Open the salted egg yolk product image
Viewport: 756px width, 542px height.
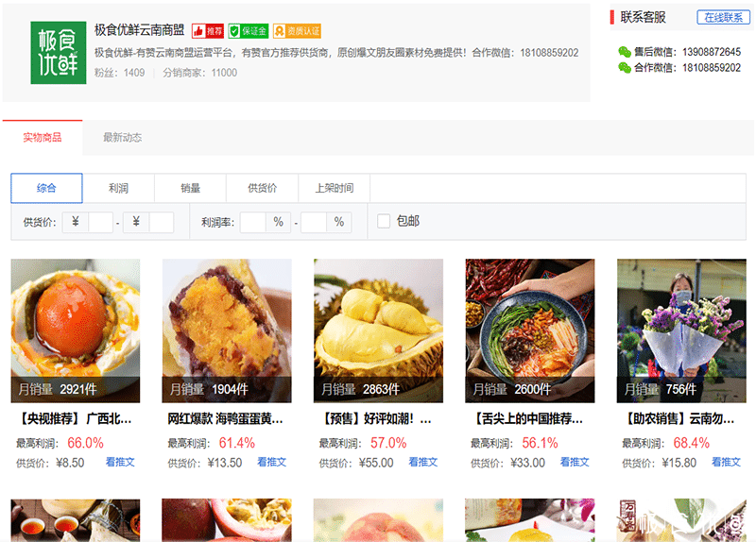click(76, 330)
